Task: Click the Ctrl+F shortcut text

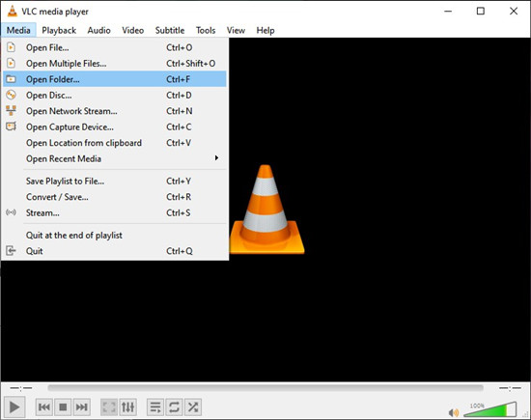Action: click(x=179, y=79)
